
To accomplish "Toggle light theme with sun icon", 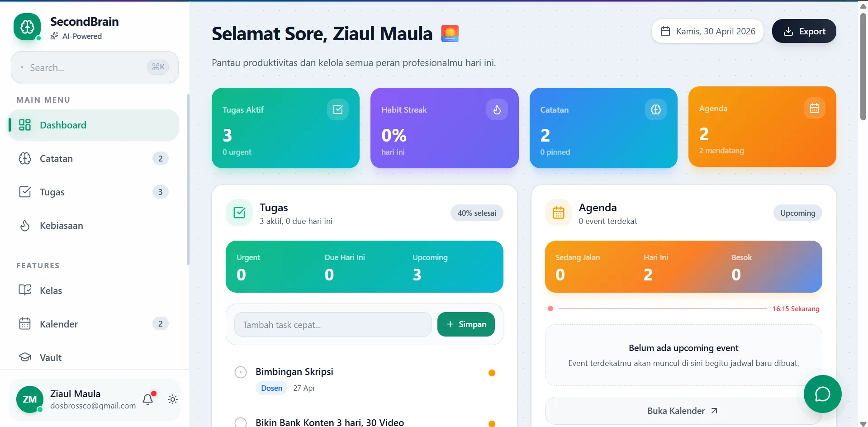I will [x=173, y=399].
